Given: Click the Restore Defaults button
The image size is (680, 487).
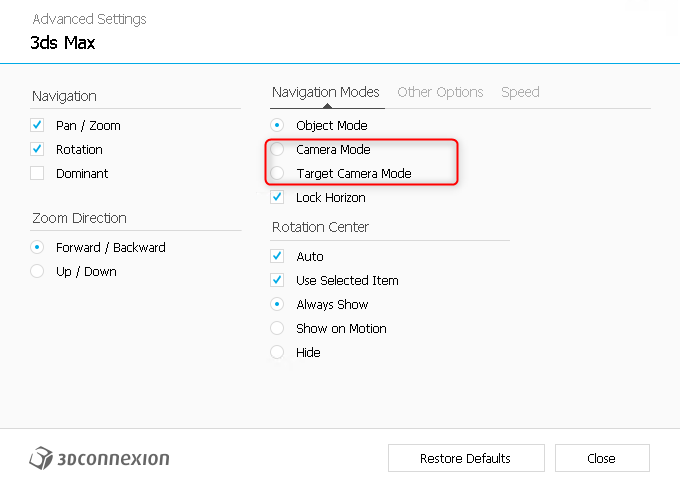Looking at the screenshot, I should click(466, 458).
